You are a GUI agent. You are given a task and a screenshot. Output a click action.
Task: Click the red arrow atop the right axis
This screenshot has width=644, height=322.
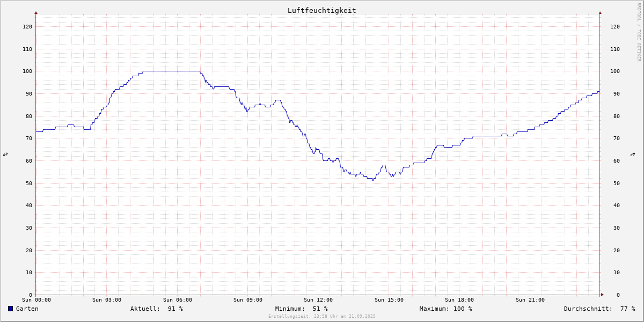pos(600,12)
